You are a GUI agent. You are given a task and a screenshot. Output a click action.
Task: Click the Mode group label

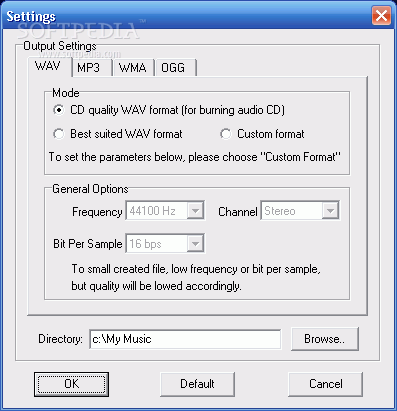(x=66, y=93)
